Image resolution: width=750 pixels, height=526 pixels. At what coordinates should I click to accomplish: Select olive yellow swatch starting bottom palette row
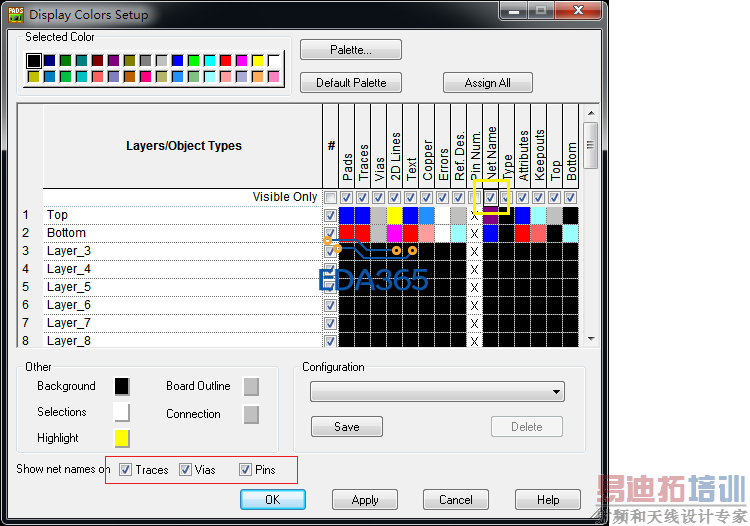click(33, 77)
